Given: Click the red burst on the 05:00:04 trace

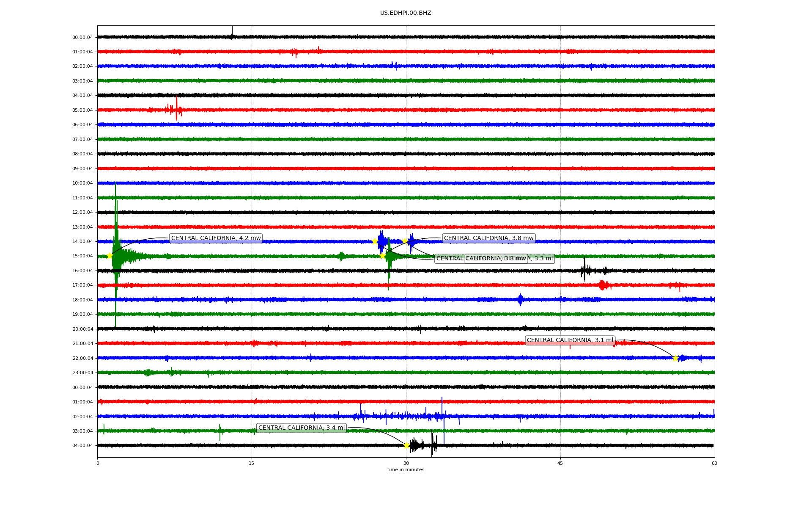Looking at the screenshot, I should tap(176, 110).
